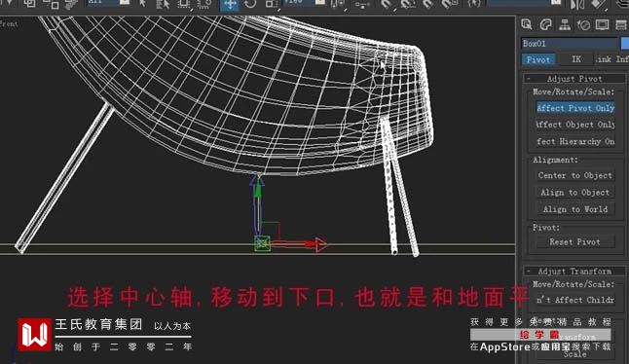Open the Create command panel tab
Screen dimensions: 629x364
[x=527, y=24]
